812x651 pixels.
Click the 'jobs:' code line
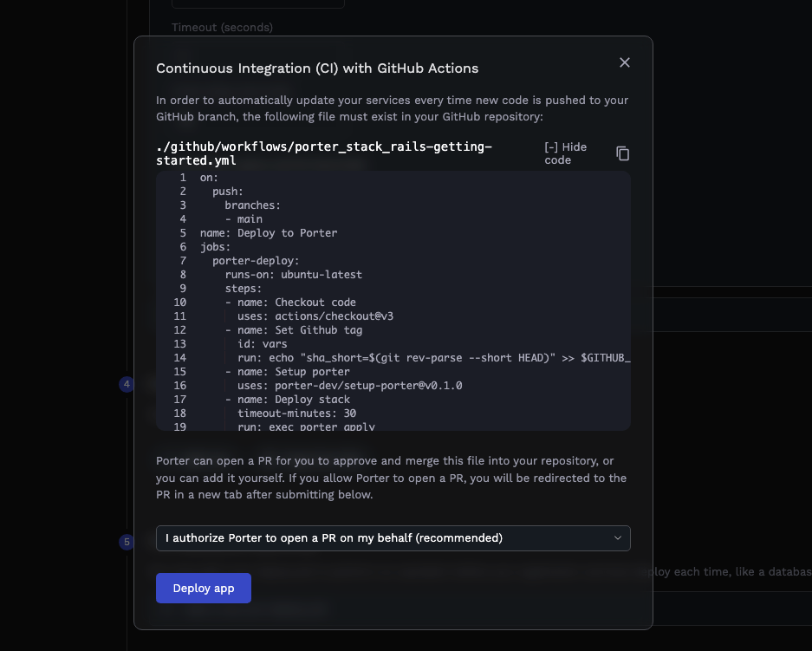pos(216,247)
